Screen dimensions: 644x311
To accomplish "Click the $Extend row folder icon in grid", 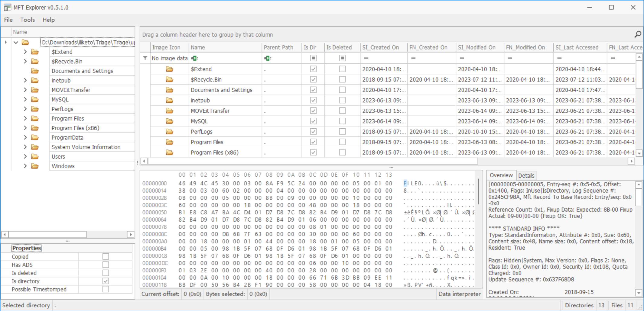I will (x=170, y=69).
